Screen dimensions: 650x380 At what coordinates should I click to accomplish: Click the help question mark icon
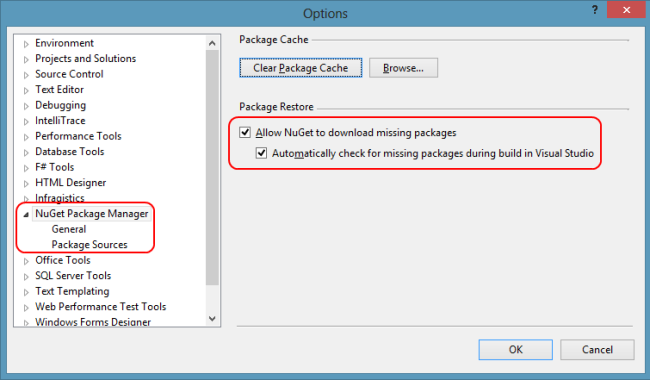point(594,10)
